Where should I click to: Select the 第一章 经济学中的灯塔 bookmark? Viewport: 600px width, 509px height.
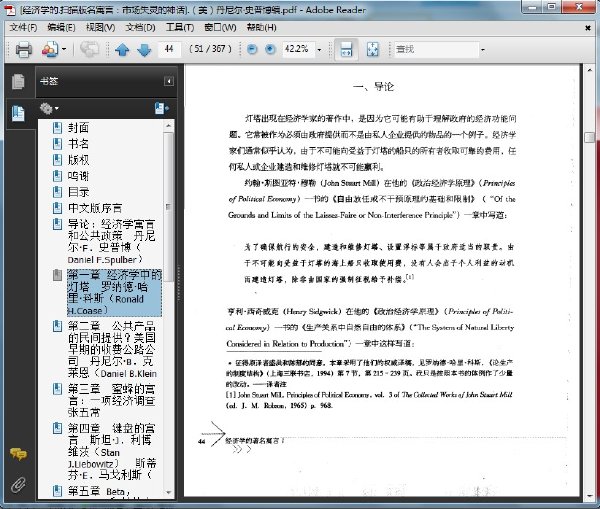(114, 293)
